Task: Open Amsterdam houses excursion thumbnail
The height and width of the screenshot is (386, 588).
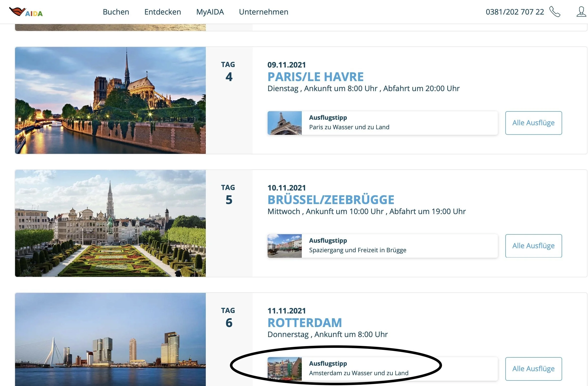Action: tap(284, 369)
